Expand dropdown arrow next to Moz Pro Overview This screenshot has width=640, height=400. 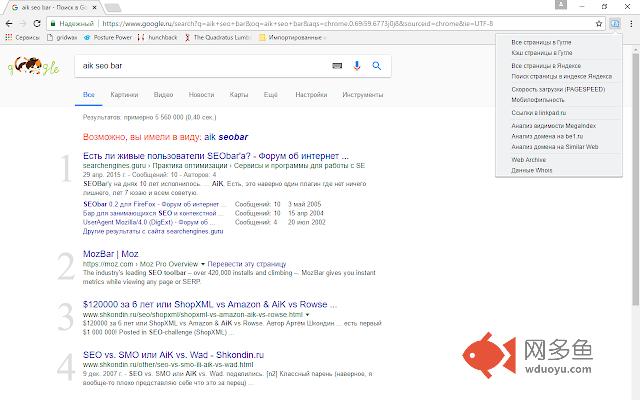click(x=203, y=264)
